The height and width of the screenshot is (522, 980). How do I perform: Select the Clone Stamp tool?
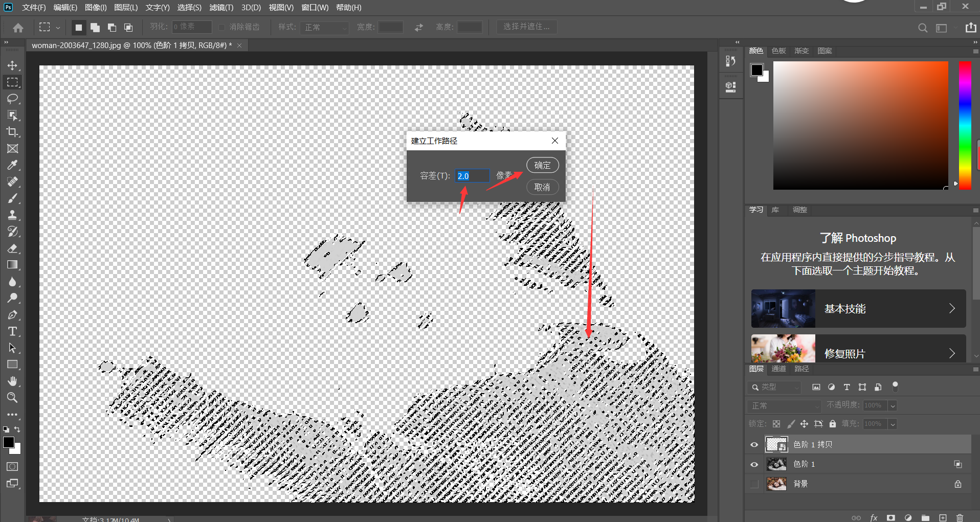[x=13, y=215]
